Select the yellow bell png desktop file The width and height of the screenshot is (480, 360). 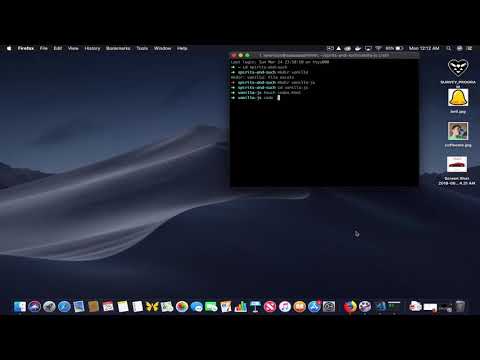pos(458,101)
